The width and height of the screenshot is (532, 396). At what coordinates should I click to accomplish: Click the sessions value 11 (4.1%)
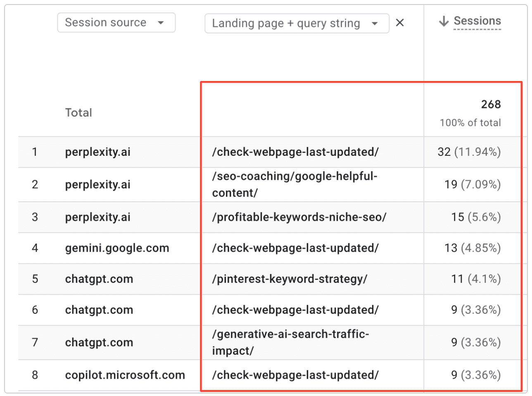click(476, 279)
